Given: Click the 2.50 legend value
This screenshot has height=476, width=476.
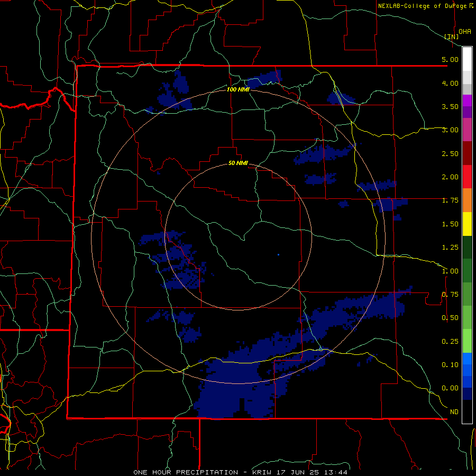Looking at the screenshot, I should click(x=450, y=153).
